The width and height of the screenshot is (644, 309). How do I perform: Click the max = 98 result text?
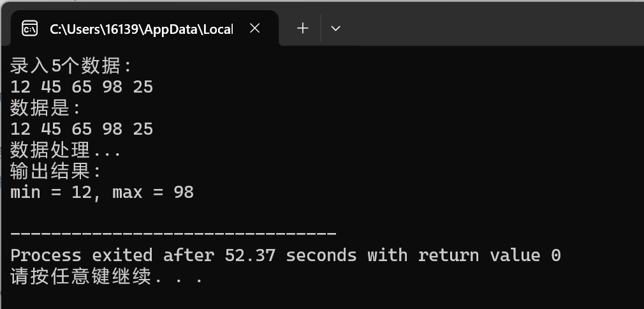click(153, 193)
